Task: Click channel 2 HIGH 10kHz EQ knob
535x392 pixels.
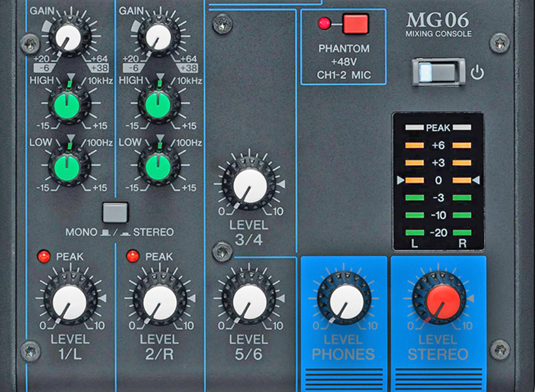Action: click(158, 104)
